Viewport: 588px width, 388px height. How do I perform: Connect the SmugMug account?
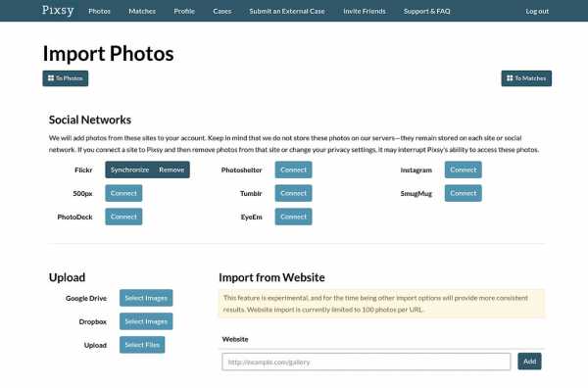pyautogui.click(x=464, y=193)
